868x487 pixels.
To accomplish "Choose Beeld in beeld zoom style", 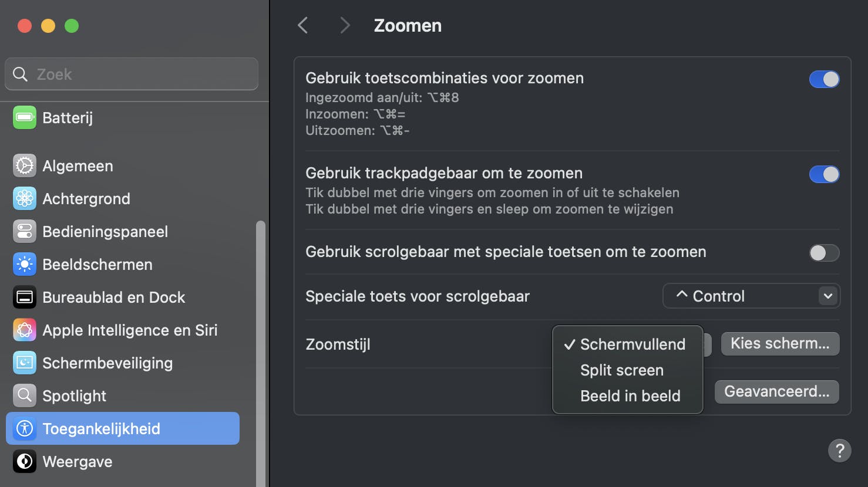I will [630, 396].
